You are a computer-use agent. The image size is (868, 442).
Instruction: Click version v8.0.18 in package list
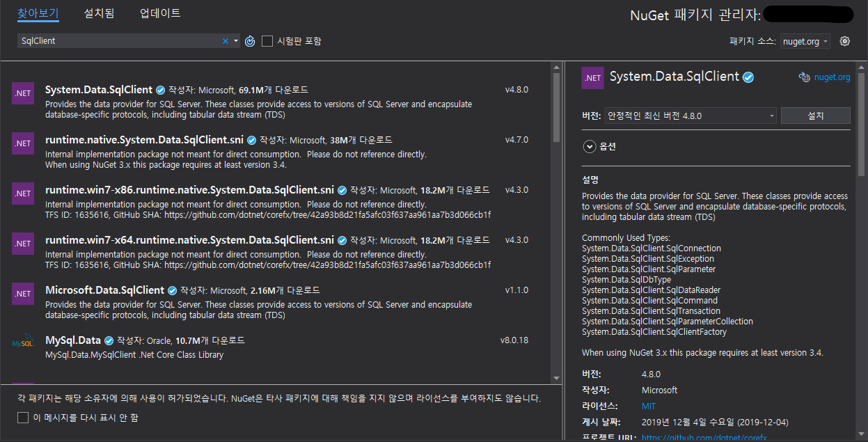(514, 340)
